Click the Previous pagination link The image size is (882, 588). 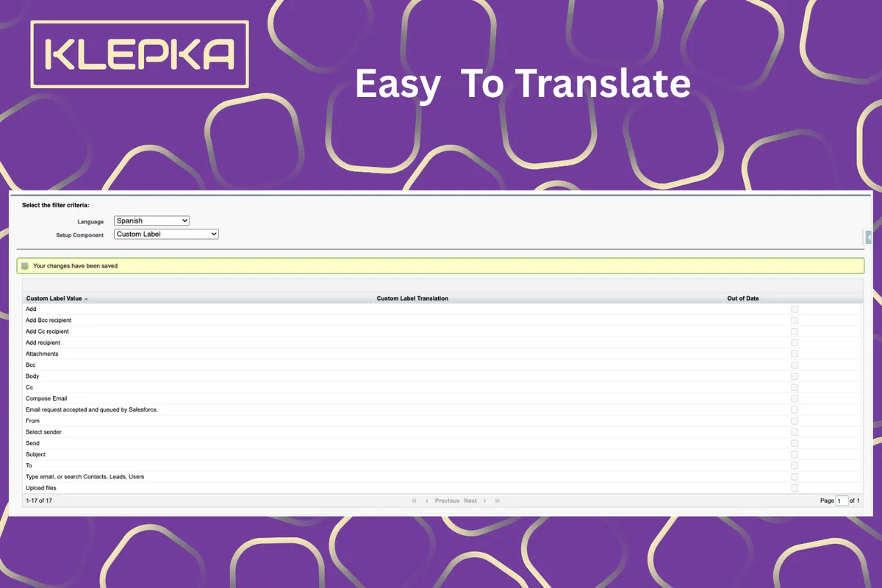(447, 501)
